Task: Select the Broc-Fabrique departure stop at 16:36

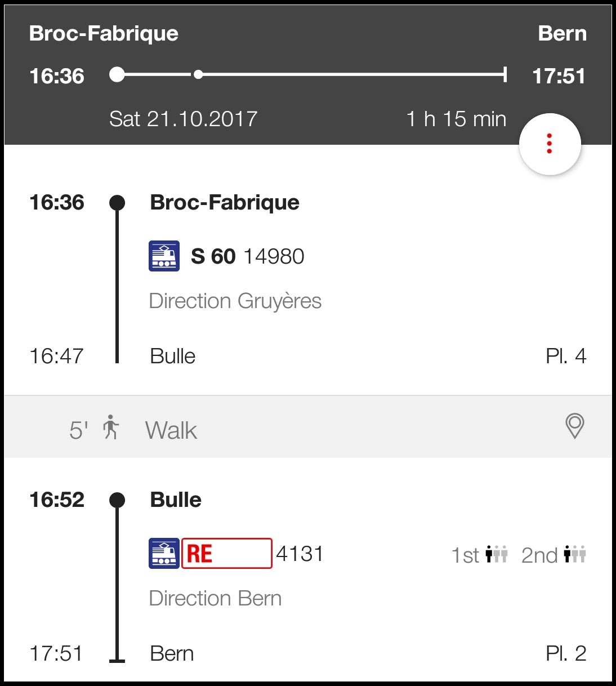Action: (x=224, y=203)
